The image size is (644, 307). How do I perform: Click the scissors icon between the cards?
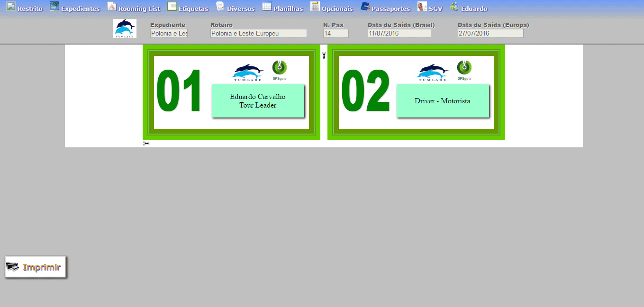click(324, 55)
